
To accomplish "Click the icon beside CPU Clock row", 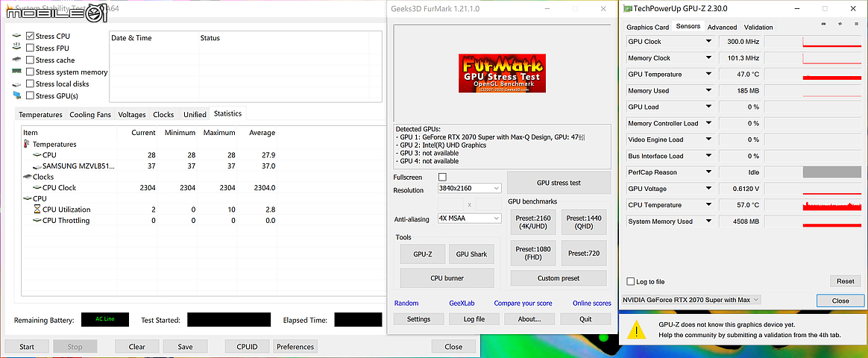I will click(37, 187).
